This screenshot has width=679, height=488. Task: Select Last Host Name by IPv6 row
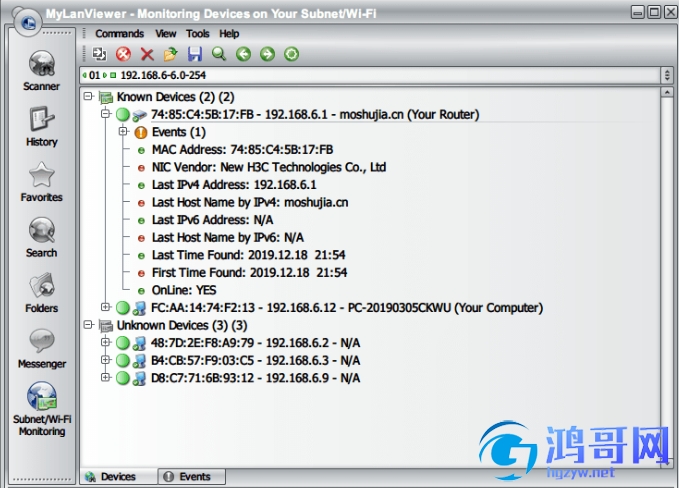click(x=228, y=238)
